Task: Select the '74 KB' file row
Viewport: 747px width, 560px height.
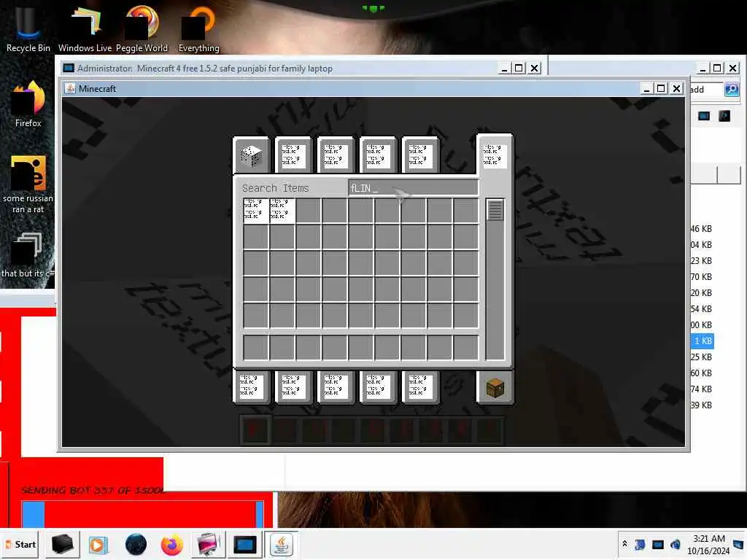Action: [701, 389]
